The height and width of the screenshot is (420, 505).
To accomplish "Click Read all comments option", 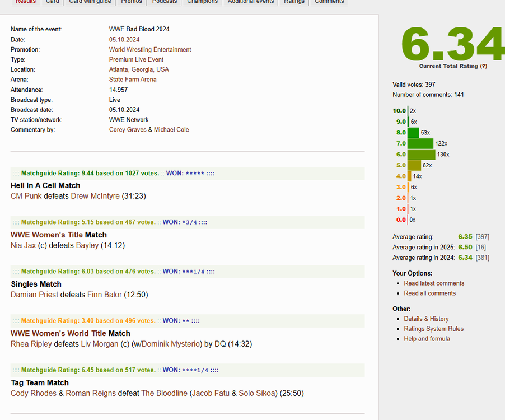I will click(429, 293).
